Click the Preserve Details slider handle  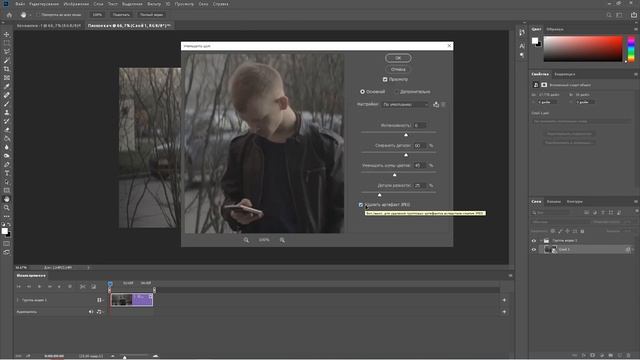[406, 155]
